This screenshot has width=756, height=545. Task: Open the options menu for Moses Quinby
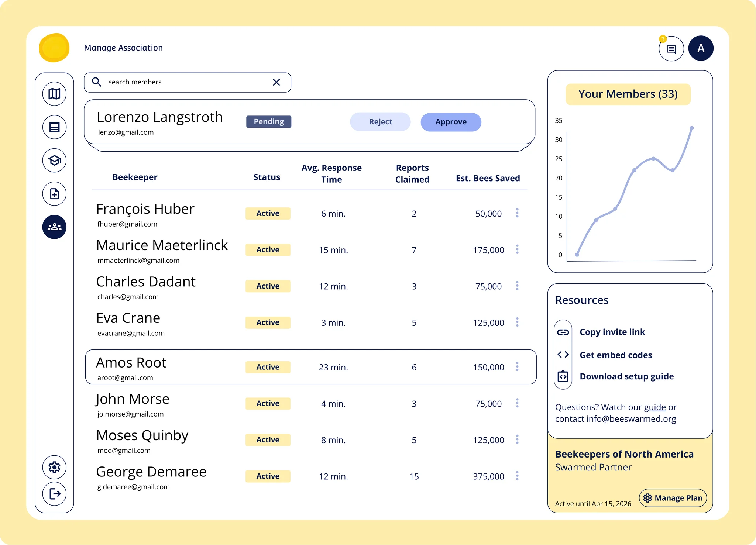518,439
